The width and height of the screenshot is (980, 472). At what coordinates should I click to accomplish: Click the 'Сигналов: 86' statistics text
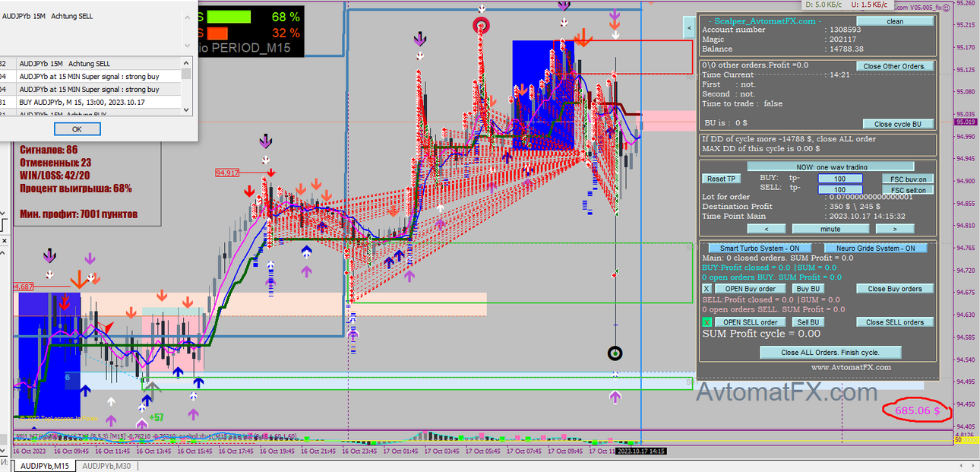coord(49,150)
